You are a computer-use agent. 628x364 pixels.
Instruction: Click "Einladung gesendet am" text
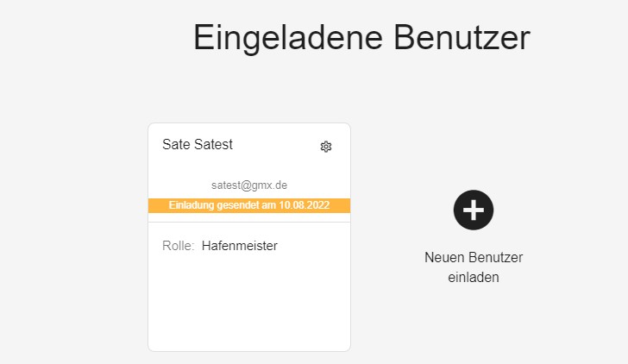click(223, 205)
